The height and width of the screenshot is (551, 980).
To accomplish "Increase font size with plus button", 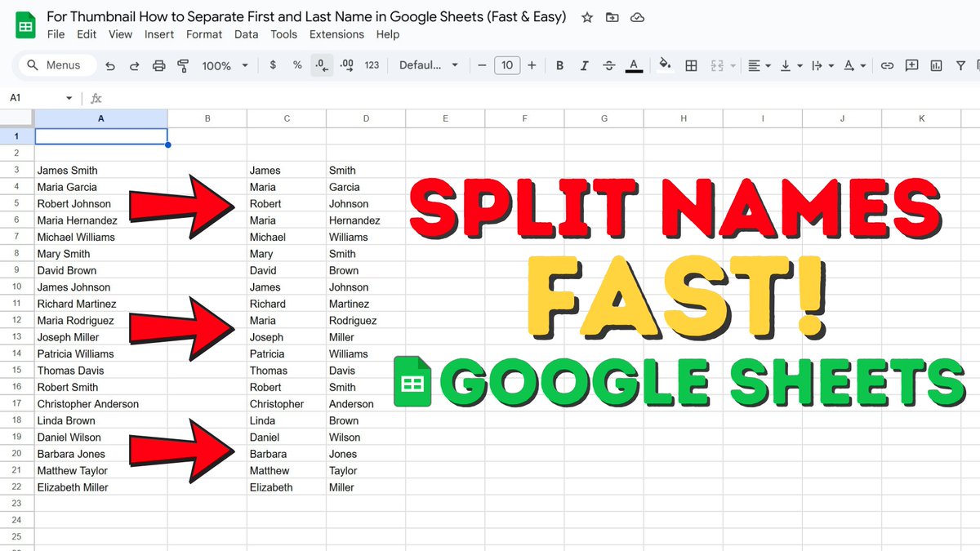I will [x=532, y=65].
